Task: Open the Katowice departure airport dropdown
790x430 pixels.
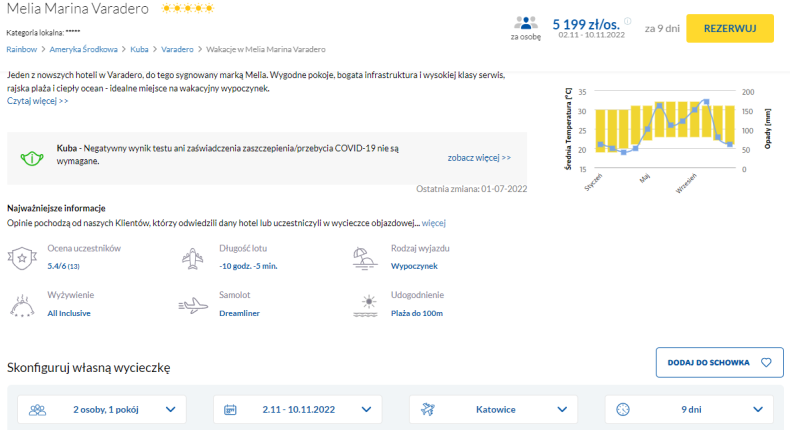Action: point(494,409)
